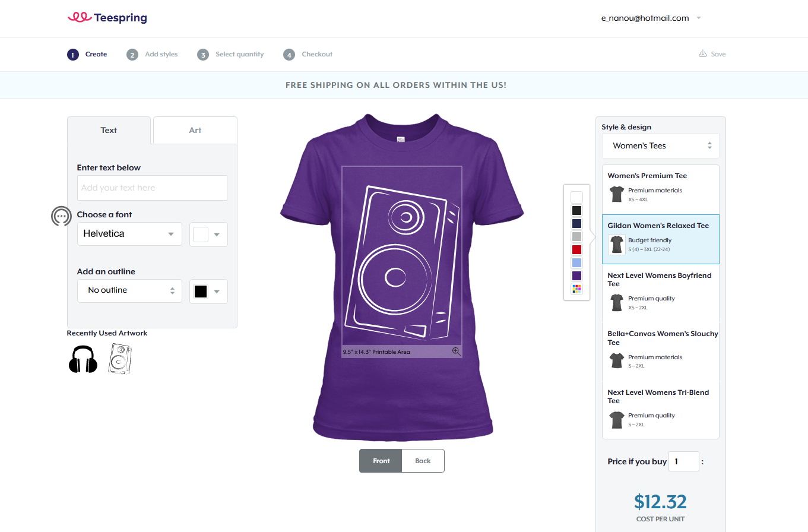Click the Women's Premium Tee shirt icon
The width and height of the screenshot is (808, 532).
(617, 194)
